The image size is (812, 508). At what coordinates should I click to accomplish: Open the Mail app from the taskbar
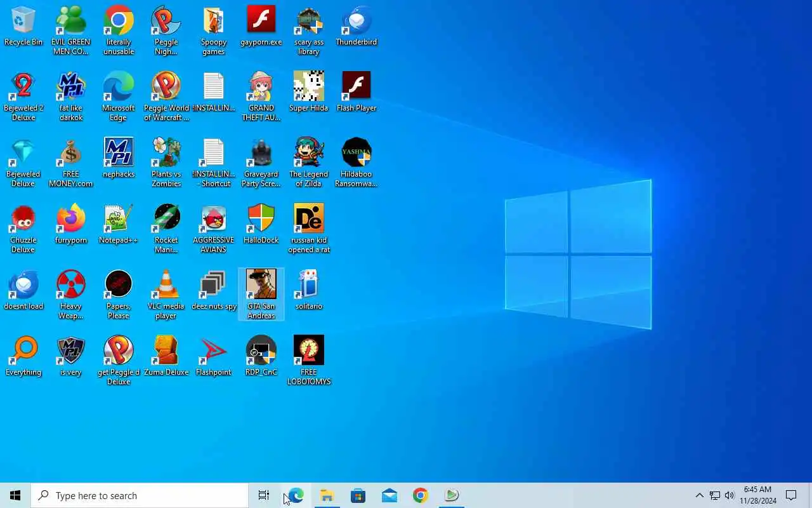coord(389,495)
